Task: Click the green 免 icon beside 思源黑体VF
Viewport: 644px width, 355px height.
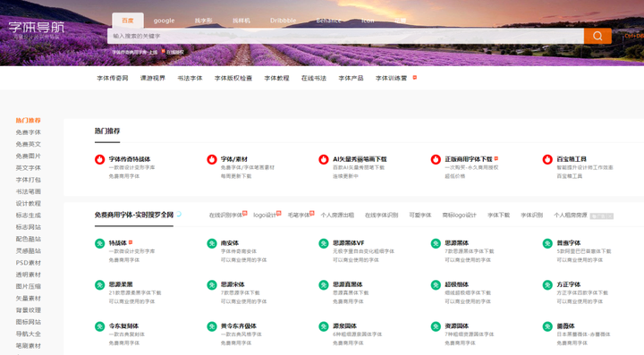Action: coord(324,243)
